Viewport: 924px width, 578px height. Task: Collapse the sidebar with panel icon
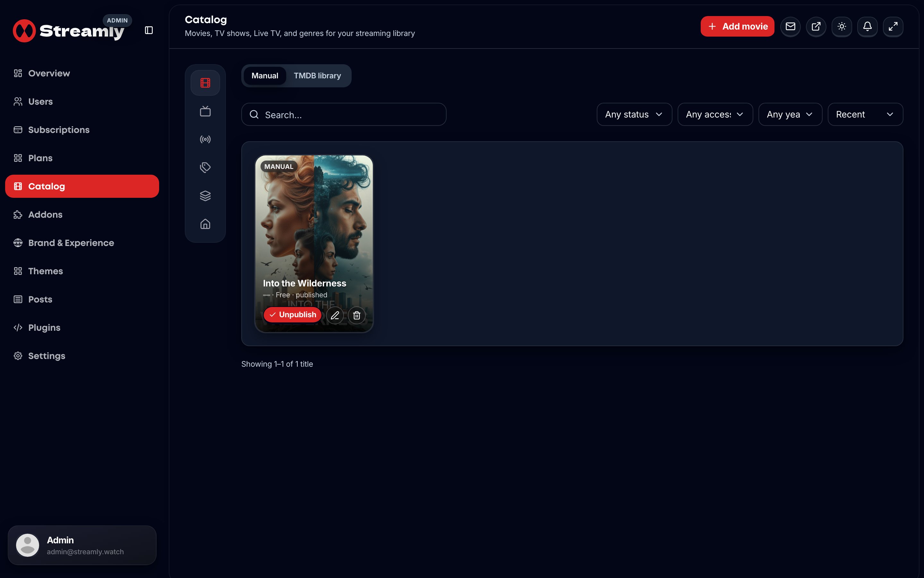[x=149, y=30]
